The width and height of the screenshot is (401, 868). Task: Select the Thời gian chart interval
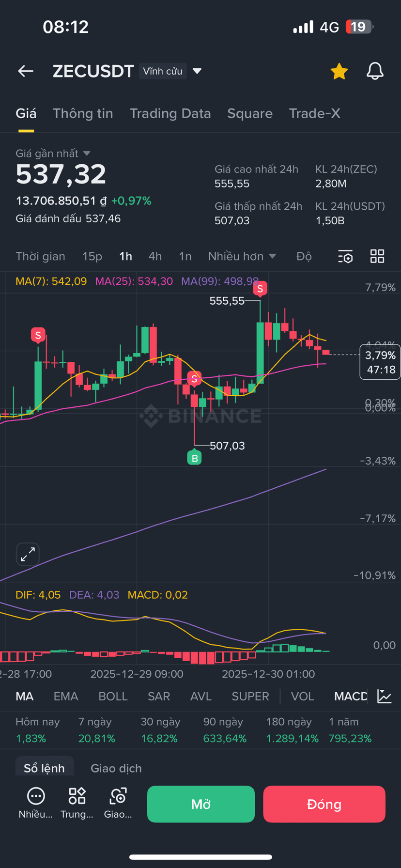(x=40, y=256)
